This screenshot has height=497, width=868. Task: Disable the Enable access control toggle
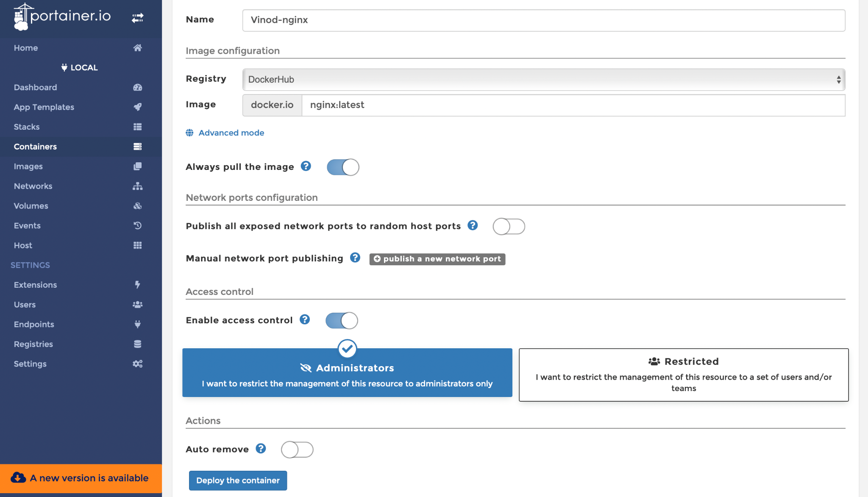(341, 320)
